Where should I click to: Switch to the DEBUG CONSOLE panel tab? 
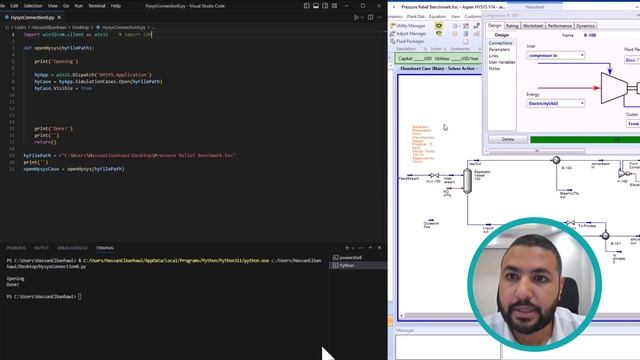(72, 248)
